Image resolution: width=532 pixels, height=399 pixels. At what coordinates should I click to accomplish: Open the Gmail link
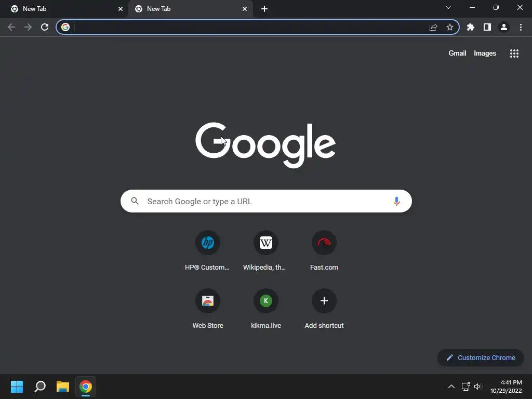click(457, 54)
